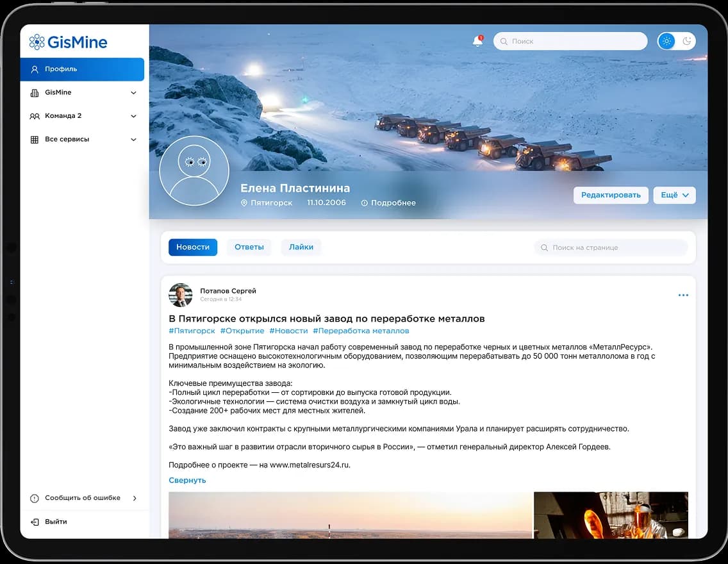Viewport: 728px width, 564px height.
Task: Click the #Пятигорск hashtag
Action: click(x=192, y=331)
